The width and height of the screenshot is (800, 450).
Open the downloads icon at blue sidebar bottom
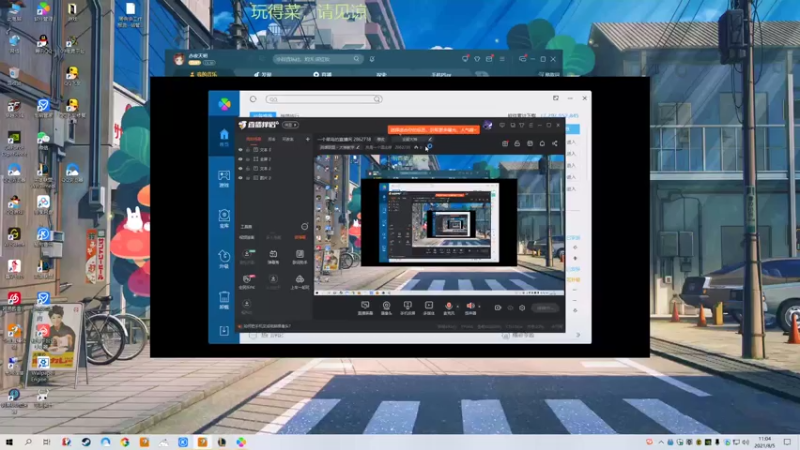tap(224, 331)
